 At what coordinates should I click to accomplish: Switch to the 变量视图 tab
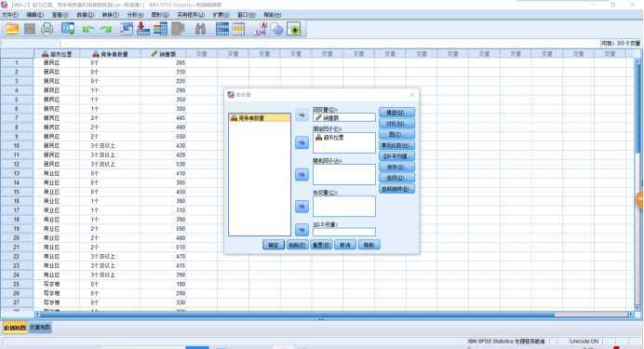(x=40, y=328)
